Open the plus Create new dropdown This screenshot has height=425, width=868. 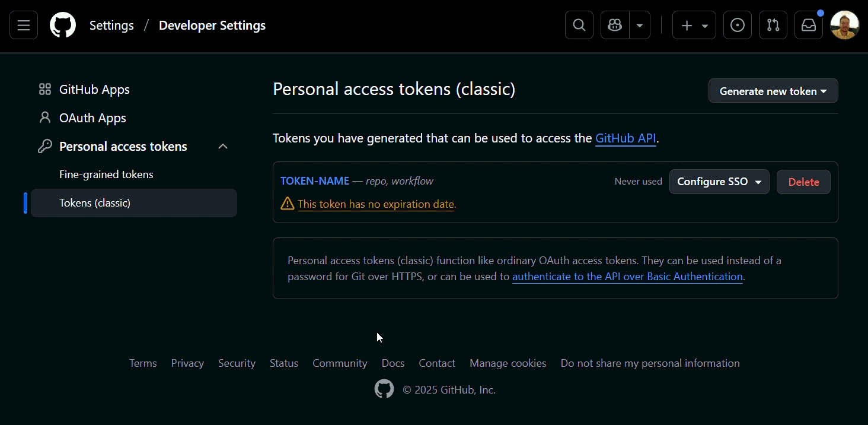694,24
